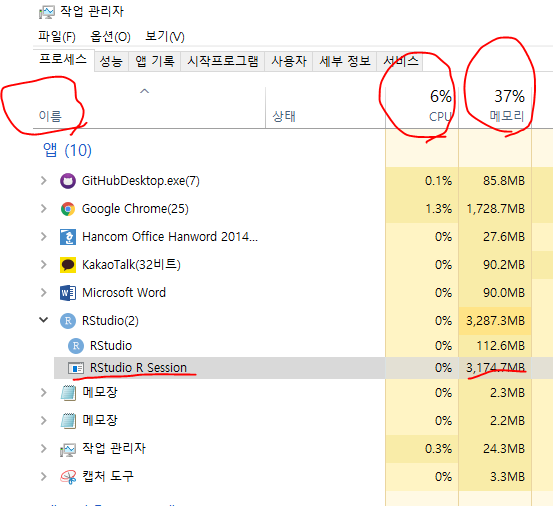Screen dimensions: 553x506
Task: Switch to the 앱 기록 tab
Action: 155,61
